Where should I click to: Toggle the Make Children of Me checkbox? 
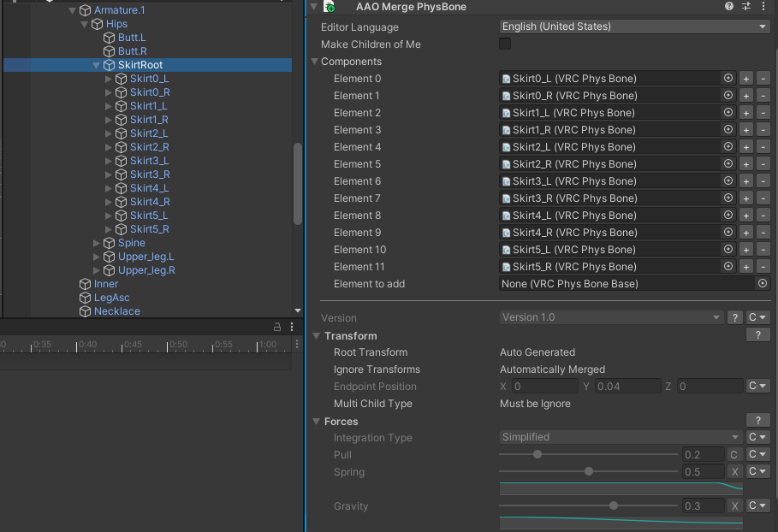pos(505,44)
